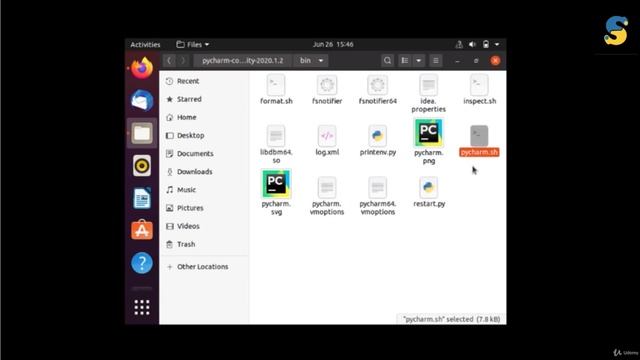Open system menu dropdown arrow in top bar
This screenshot has width=640, height=360.
point(497,44)
